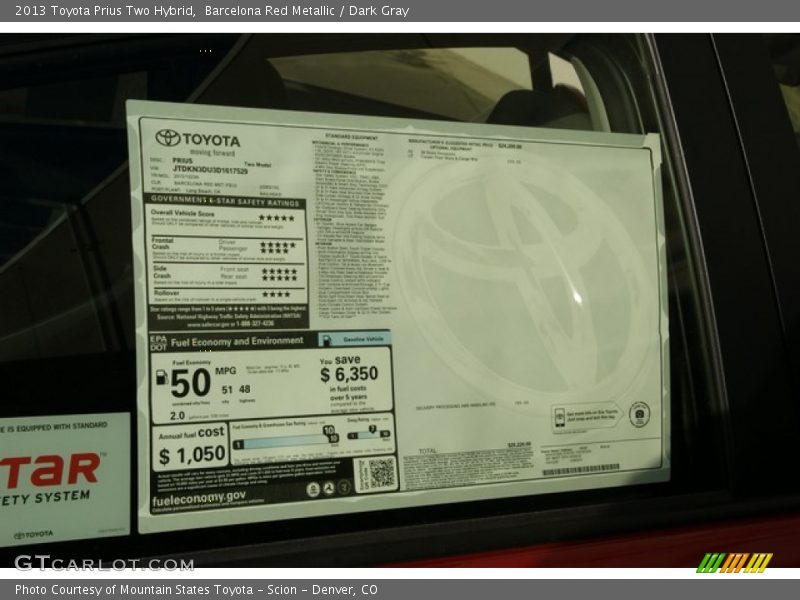Click the QR code on the fuel label
800x600 pixels.
point(377,473)
